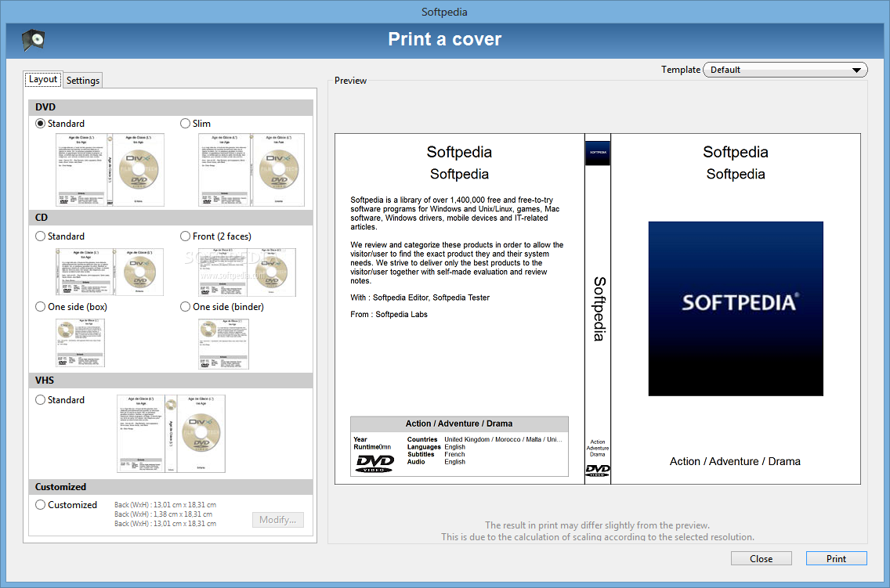Click the 'Year' label on back cover
The image size is (890, 588).
[x=360, y=439]
